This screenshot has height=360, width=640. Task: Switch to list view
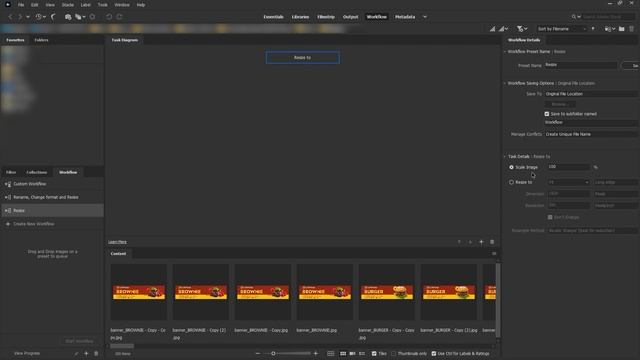coord(362,353)
